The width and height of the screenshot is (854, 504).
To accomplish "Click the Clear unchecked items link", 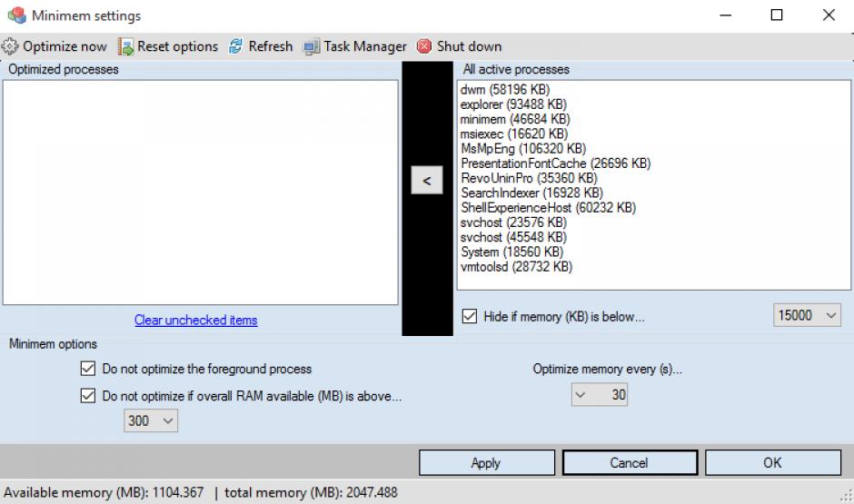I will coord(195,320).
